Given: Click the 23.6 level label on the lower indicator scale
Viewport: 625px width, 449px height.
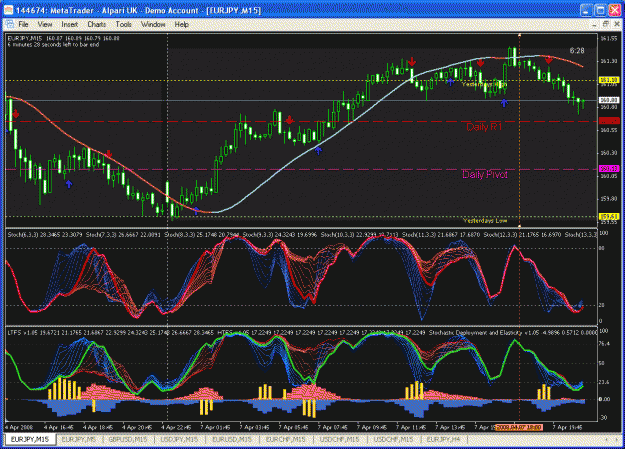Looking at the screenshot, I should point(604,382).
